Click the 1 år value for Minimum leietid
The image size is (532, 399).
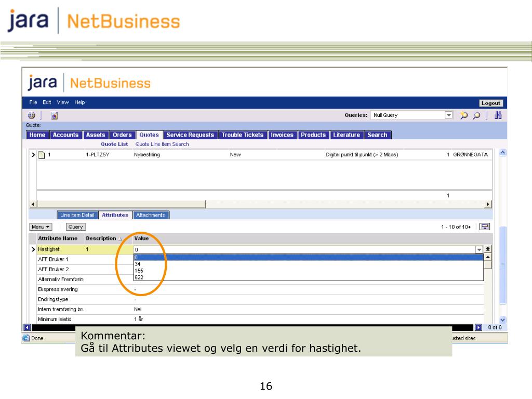pos(139,320)
